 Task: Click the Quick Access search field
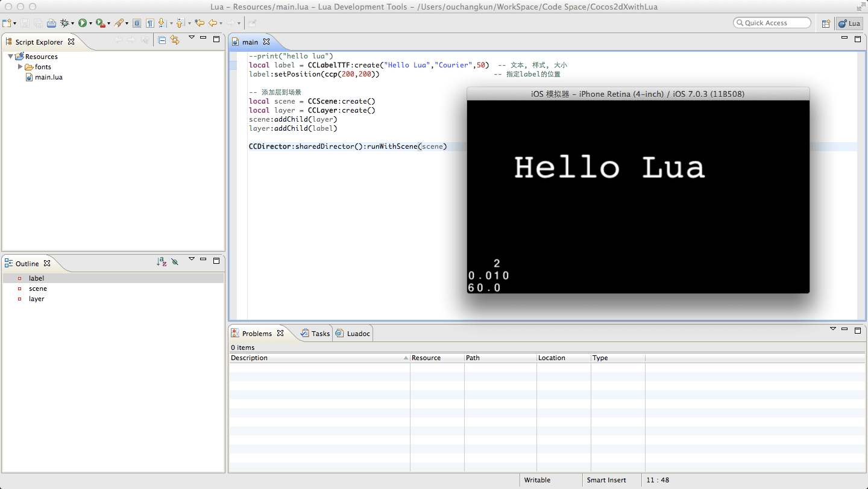[x=772, y=23]
